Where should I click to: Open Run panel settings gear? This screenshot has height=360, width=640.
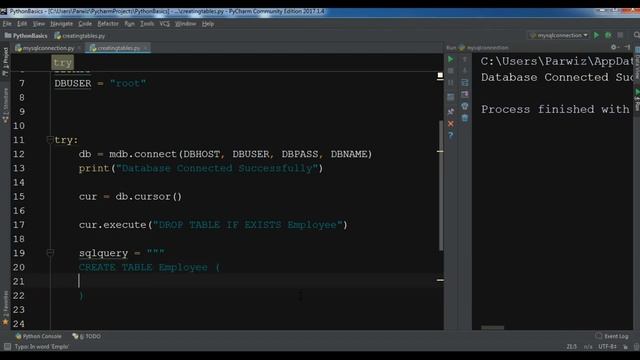tap(614, 47)
